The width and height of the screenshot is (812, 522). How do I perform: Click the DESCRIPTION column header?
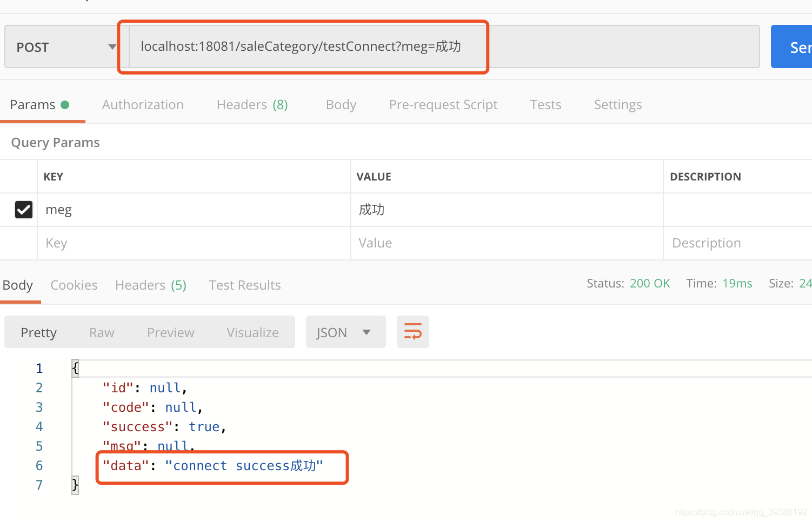click(x=705, y=177)
